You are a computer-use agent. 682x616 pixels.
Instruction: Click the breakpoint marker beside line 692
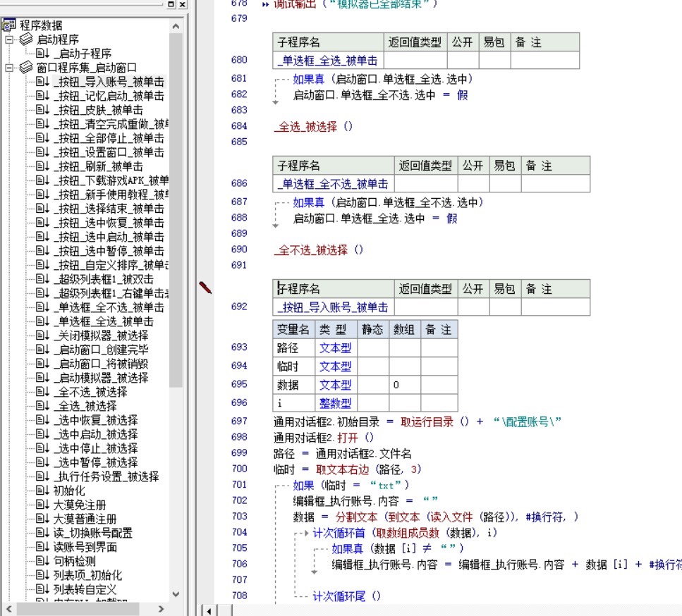(205, 288)
